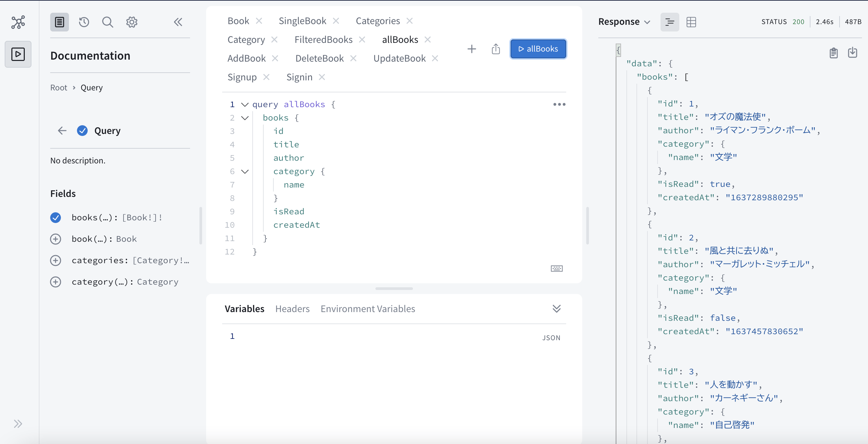
Task: Open the Category return type link
Action: click(x=157, y=282)
